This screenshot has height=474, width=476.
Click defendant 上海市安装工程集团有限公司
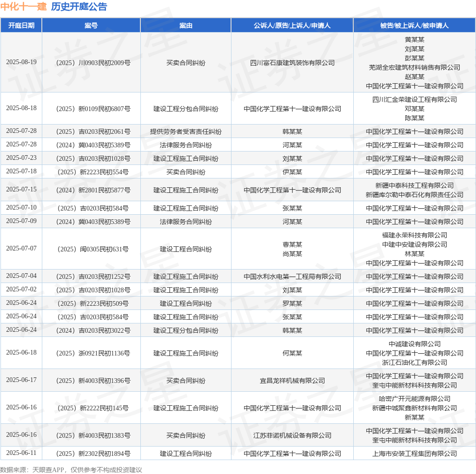coord(414,454)
